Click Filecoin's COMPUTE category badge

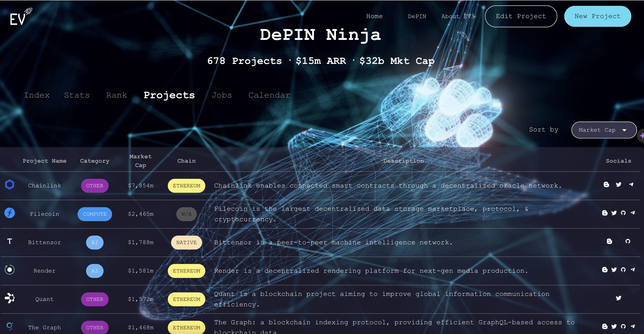click(x=95, y=214)
